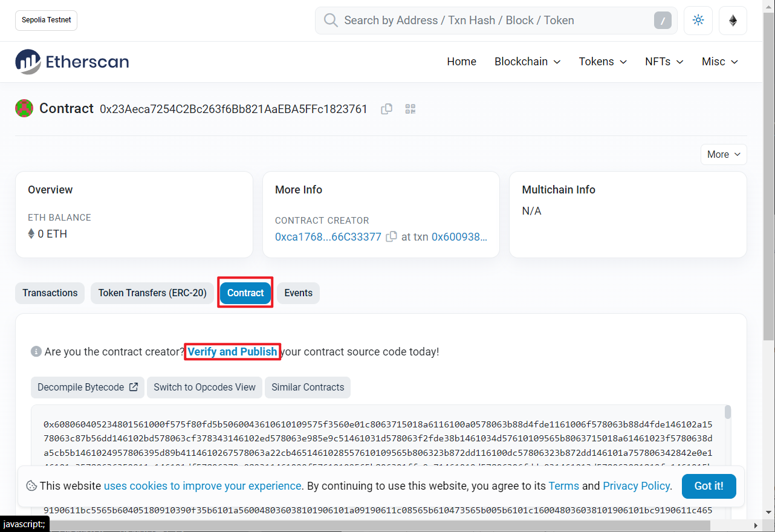Open the More dropdown button
Screen dimensions: 775x532
pos(723,154)
